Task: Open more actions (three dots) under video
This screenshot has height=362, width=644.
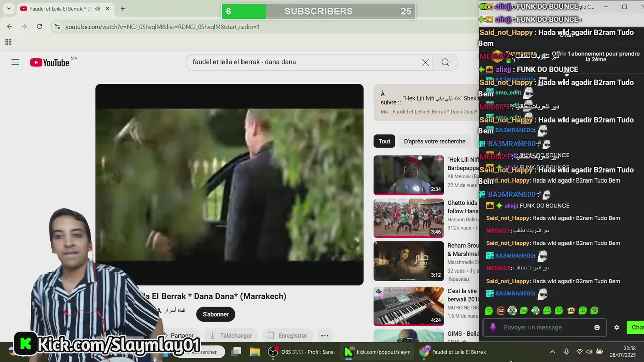Action: pyautogui.click(x=325, y=335)
